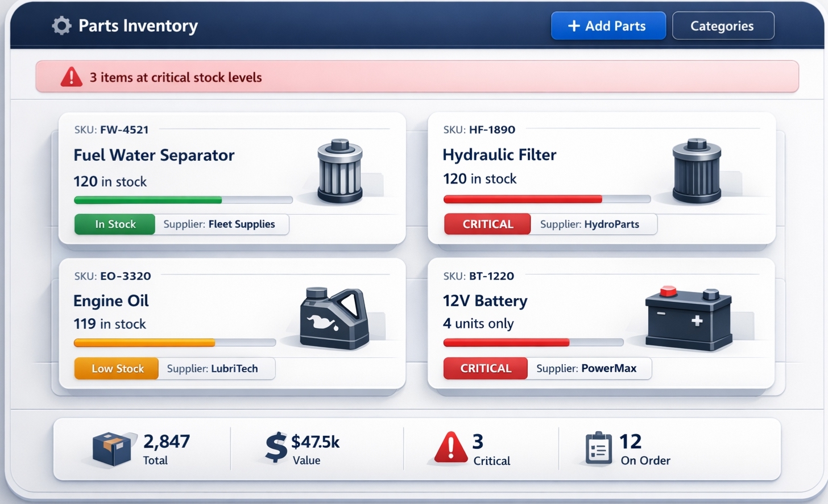The width and height of the screenshot is (828, 504).
Task: Click the Parts Inventory gear icon
Action: pos(61,25)
